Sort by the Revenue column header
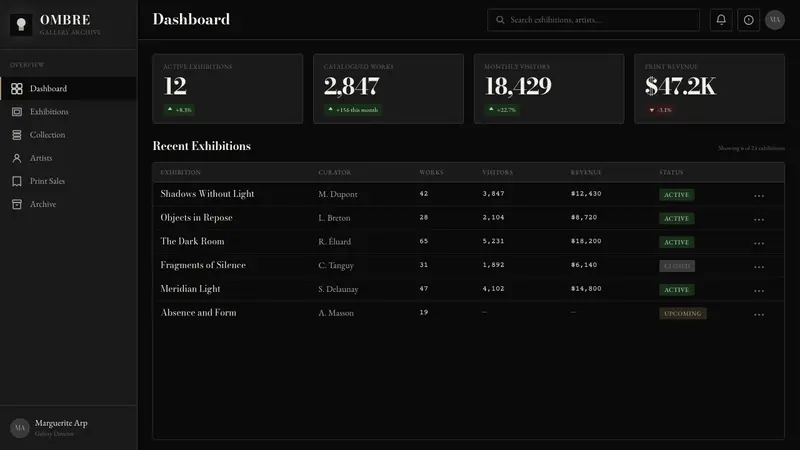Viewport: 800px width, 450px height. coord(586,172)
